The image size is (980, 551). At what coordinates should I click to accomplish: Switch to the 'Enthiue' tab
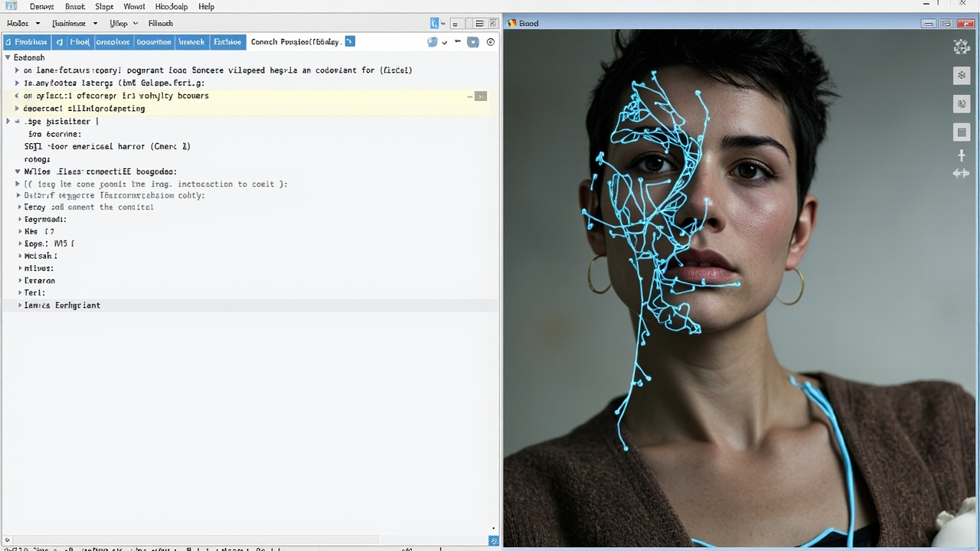(x=227, y=42)
